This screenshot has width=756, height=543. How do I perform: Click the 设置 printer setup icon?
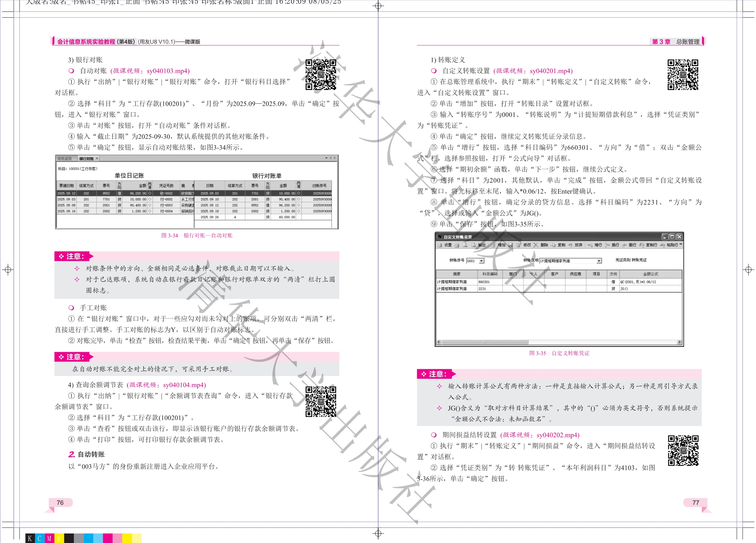click(x=440, y=245)
